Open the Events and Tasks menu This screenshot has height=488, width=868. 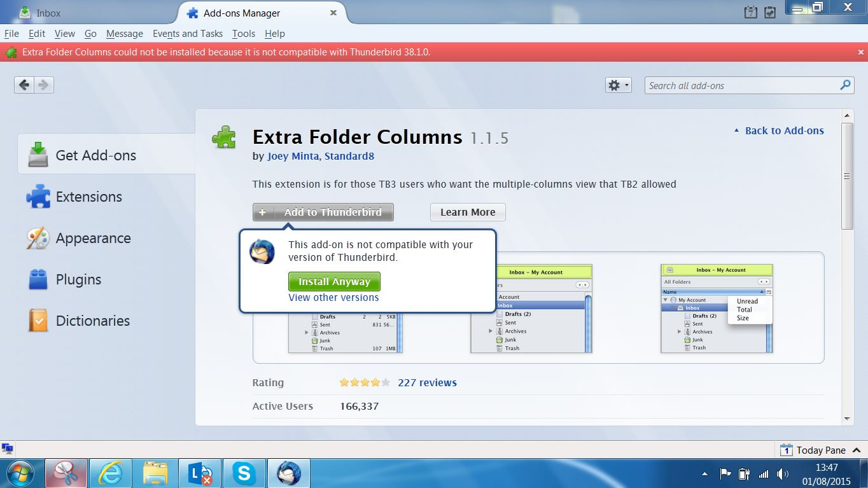pyautogui.click(x=188, y=34)
